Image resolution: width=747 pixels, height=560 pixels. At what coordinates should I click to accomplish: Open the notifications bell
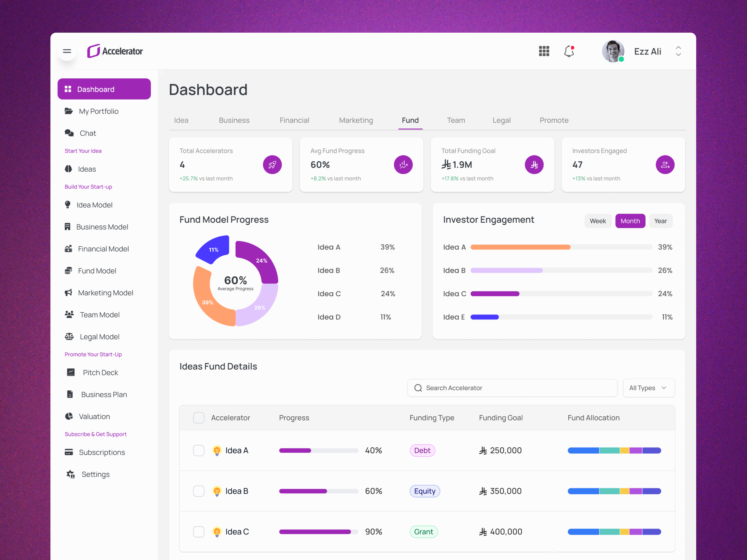click(x=569, y=51)
